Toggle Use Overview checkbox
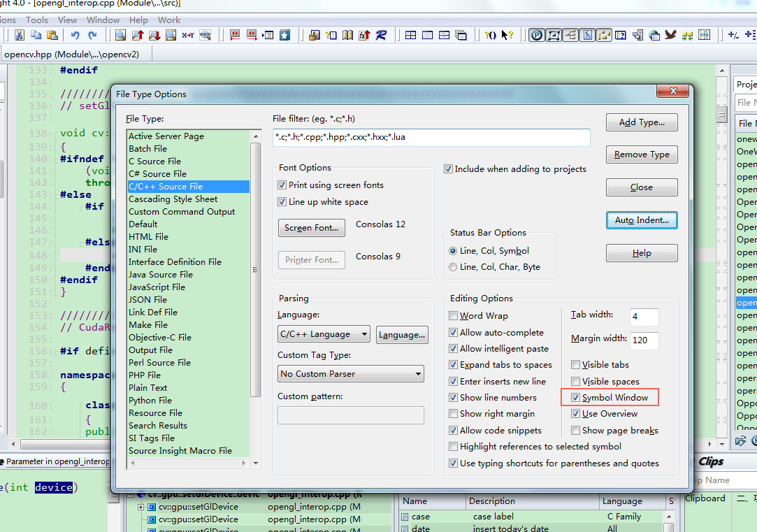 pyautogui.click(x=575, y=414)
